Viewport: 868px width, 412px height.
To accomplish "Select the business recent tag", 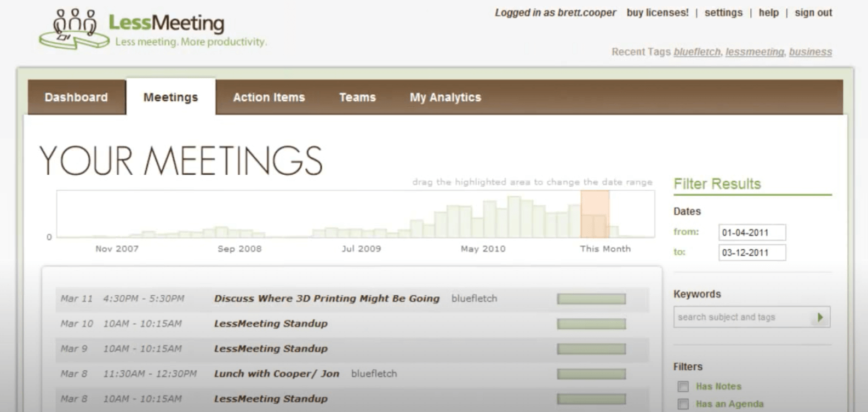I will pos(810,52).
